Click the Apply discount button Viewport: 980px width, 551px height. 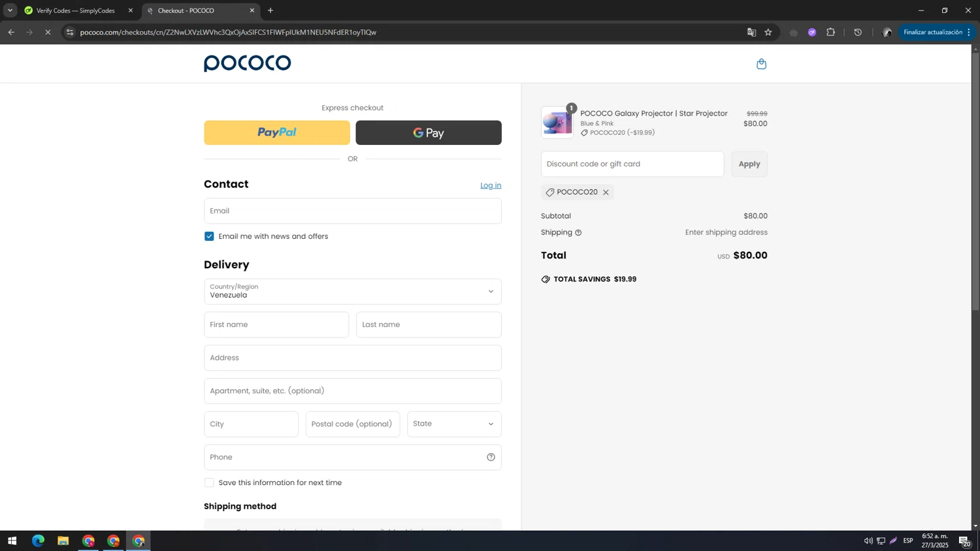click(x=749, y=164)
